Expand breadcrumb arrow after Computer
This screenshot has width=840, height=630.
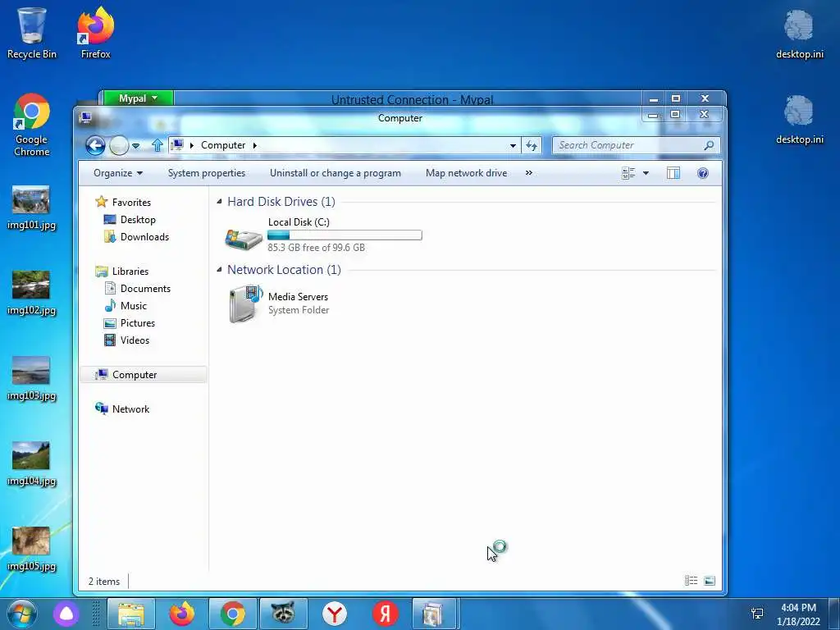pyautogui.click(x=255, y=145)
